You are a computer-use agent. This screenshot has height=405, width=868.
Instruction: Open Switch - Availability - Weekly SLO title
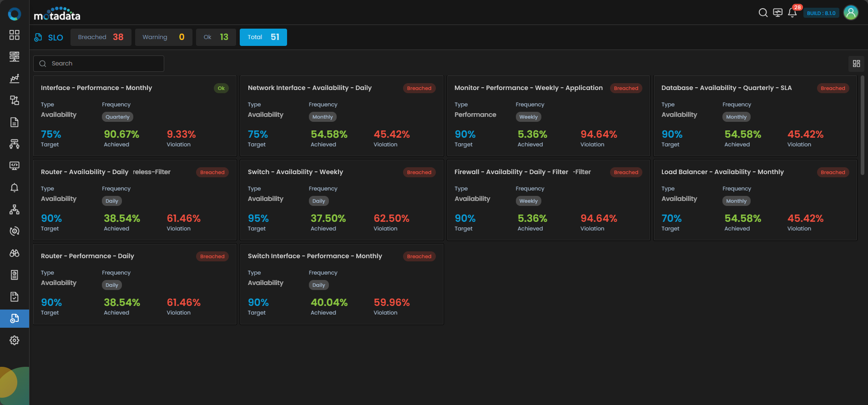[x=295, y=172]
